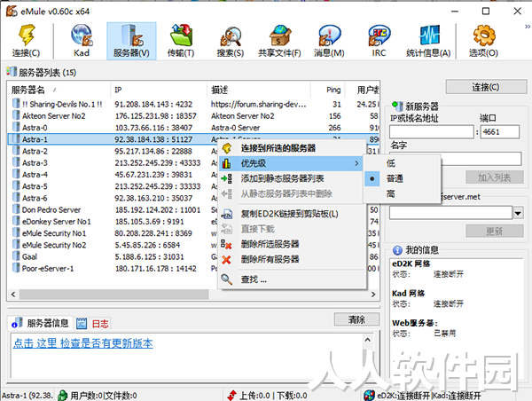Choose 'Add to static server list' entry
This screenshot has width=532, height=401.
pos(293,178)
